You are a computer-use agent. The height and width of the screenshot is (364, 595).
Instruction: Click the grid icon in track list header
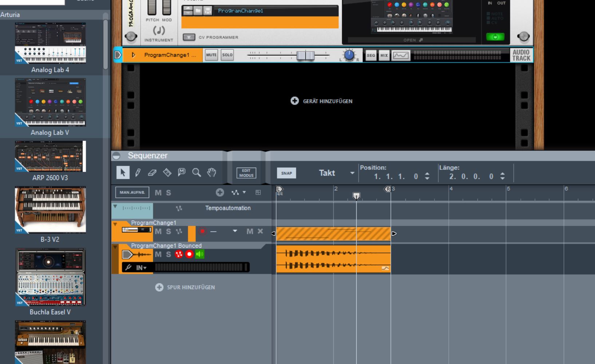[x=258, y=192]
